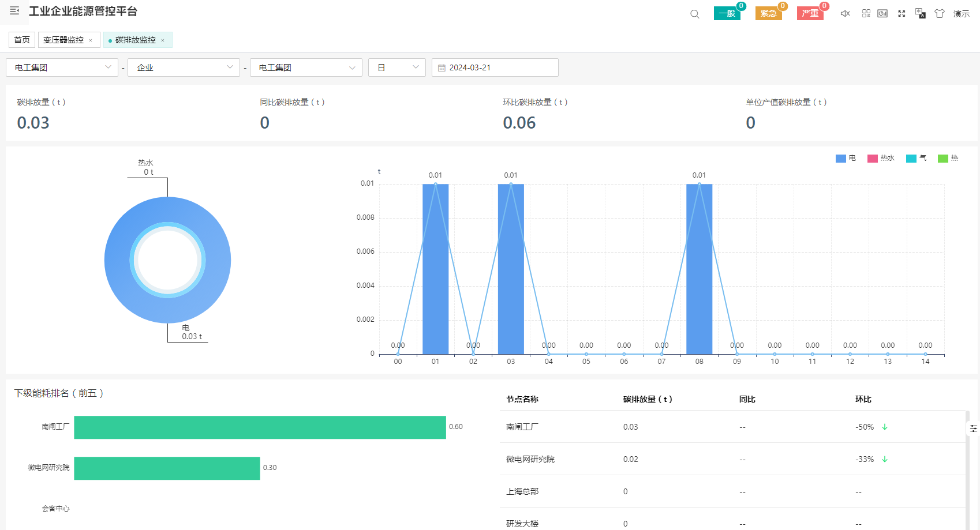Select 南闸工厂 row in table
Viewport: 980px width, 530px height.
click(733, 427)
